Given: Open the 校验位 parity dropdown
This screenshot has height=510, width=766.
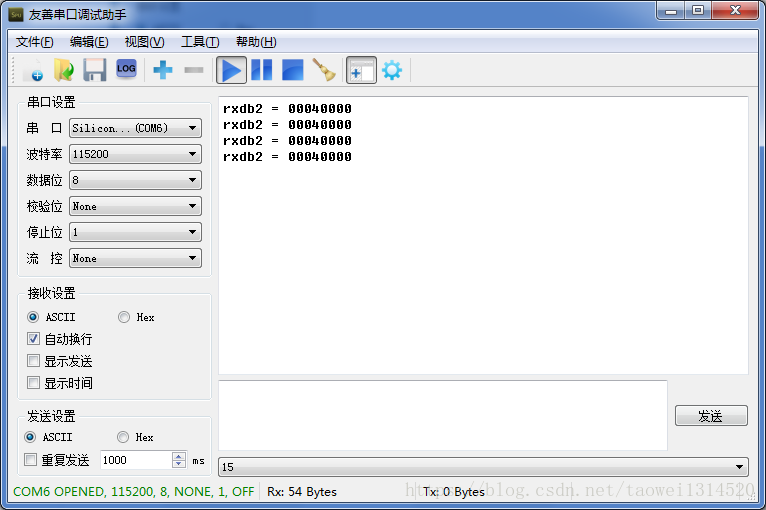Looking at the screenshot, I should pos(135,206).
